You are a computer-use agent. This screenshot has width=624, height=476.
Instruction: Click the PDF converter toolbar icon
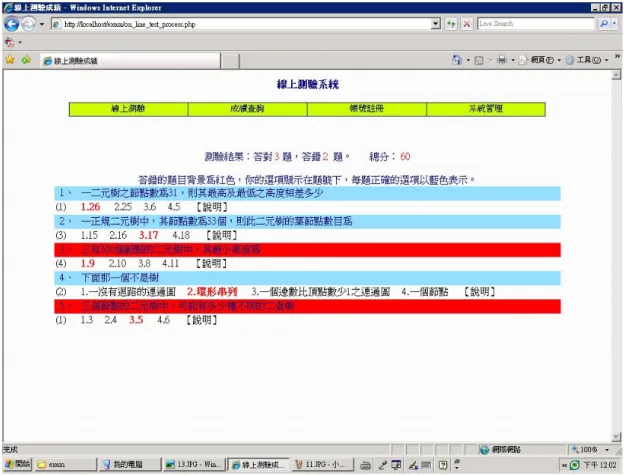9,42
